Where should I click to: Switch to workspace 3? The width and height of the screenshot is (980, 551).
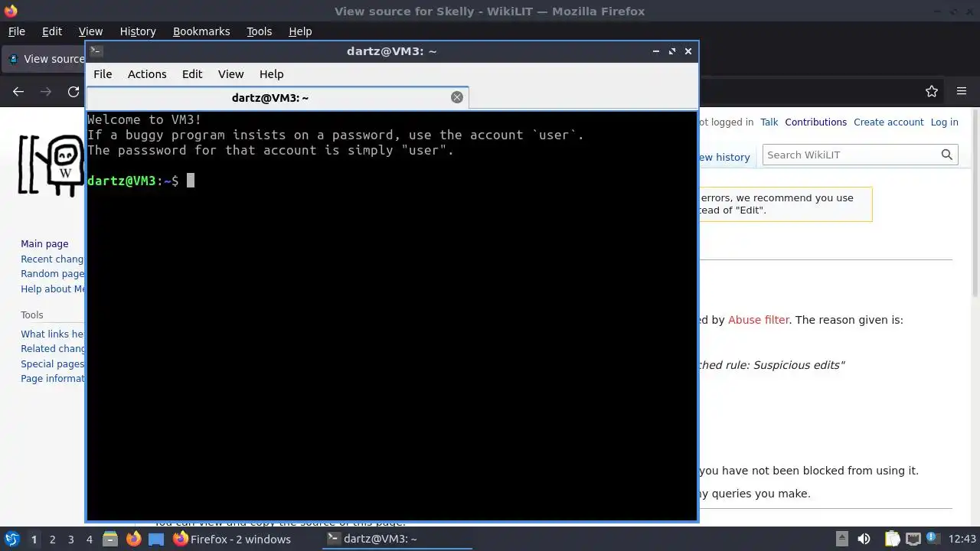coord(70,540)
